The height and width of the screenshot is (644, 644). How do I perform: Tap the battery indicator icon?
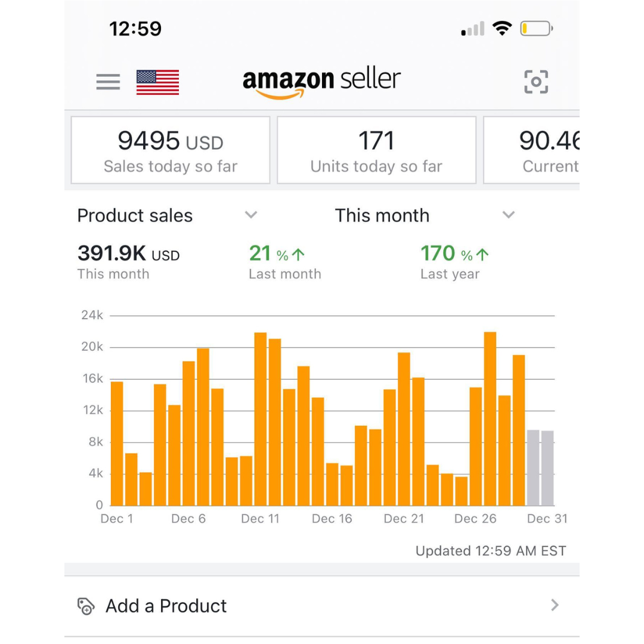click(536, 28)
